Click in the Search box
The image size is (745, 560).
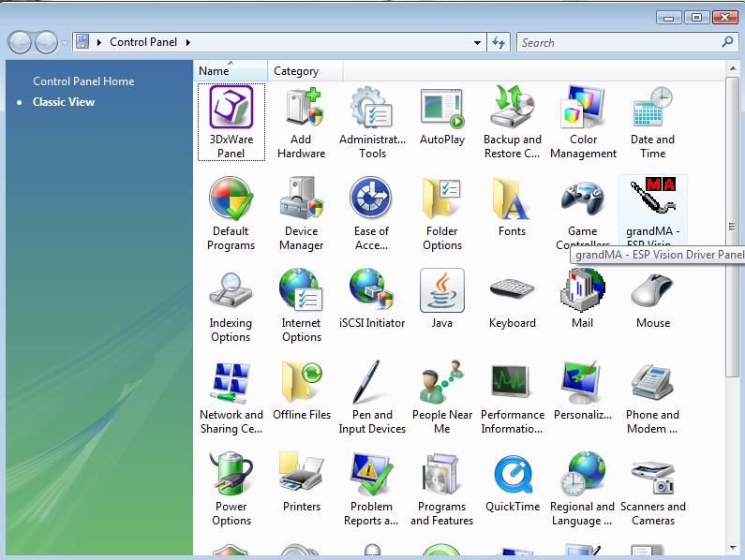(x=618, y=42)
